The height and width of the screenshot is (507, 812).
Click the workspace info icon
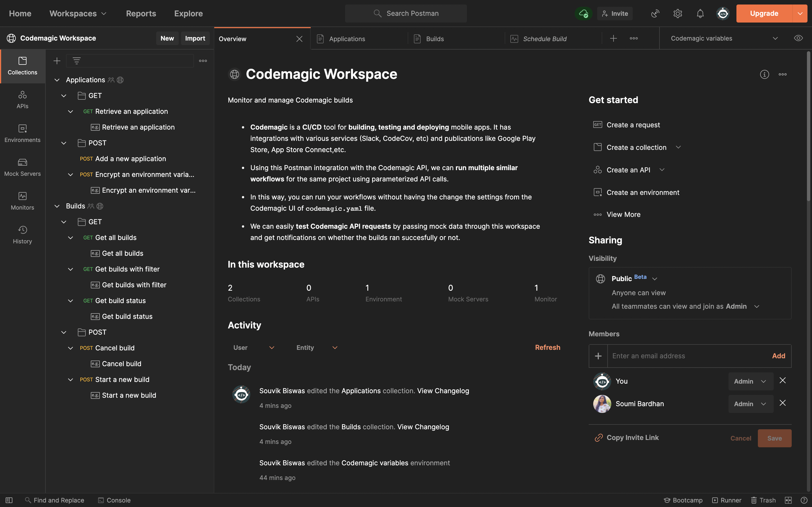click(x=764, y=74)
